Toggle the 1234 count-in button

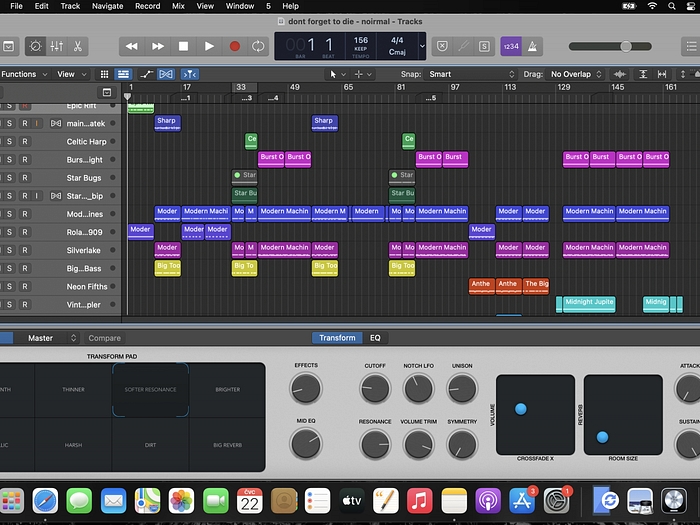pos(511,46)
